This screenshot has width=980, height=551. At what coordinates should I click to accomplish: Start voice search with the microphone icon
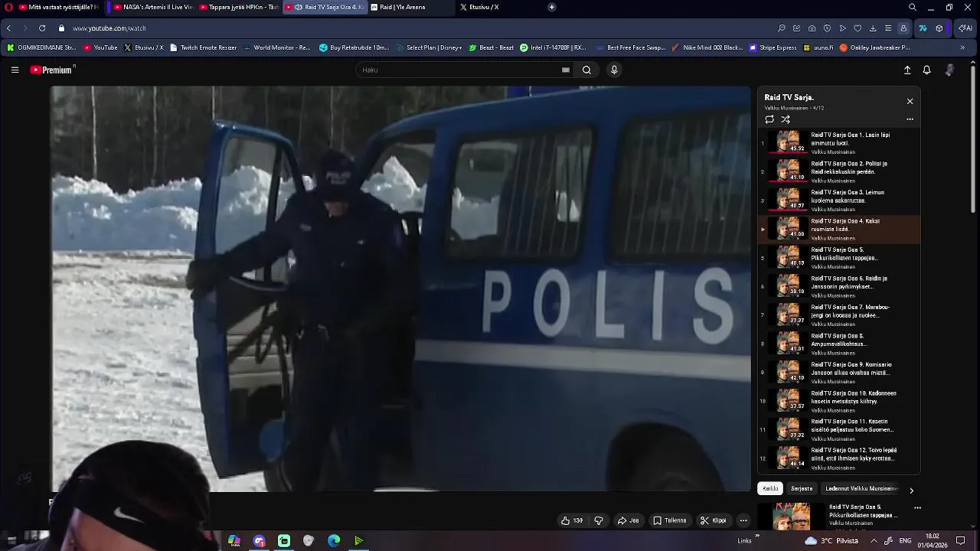click(613, 70)
